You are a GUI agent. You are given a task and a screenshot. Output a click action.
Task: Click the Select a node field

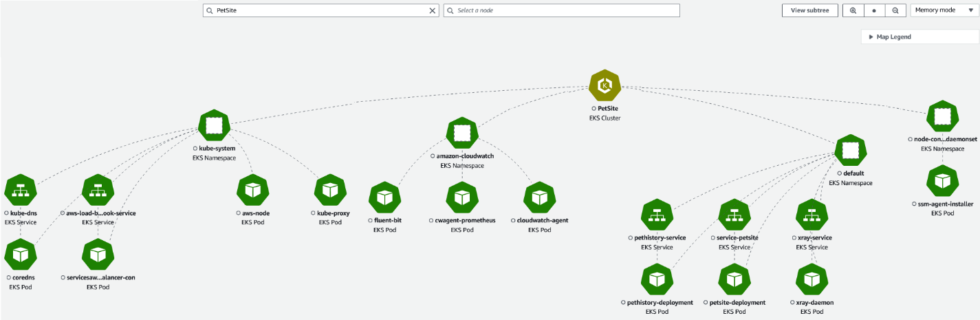point(562,10)
